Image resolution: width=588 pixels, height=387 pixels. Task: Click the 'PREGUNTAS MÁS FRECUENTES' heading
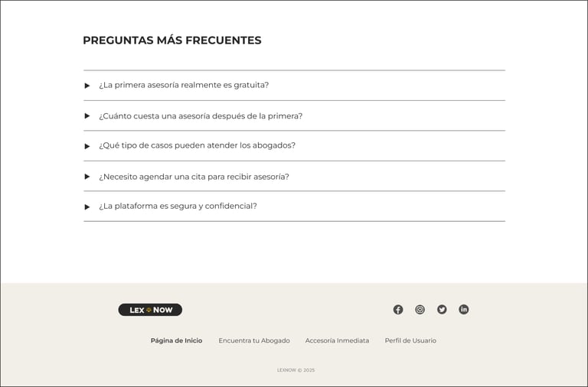(171, 41)
